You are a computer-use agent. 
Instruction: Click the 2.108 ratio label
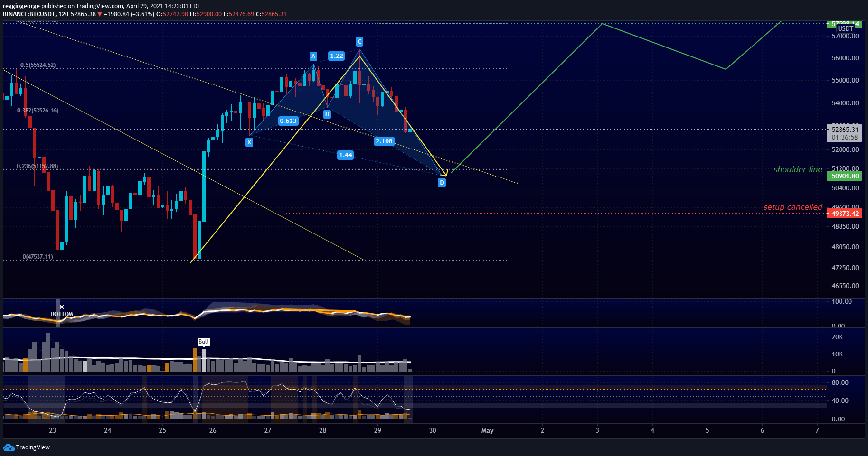pyautogui.click(x=384, y=141)
